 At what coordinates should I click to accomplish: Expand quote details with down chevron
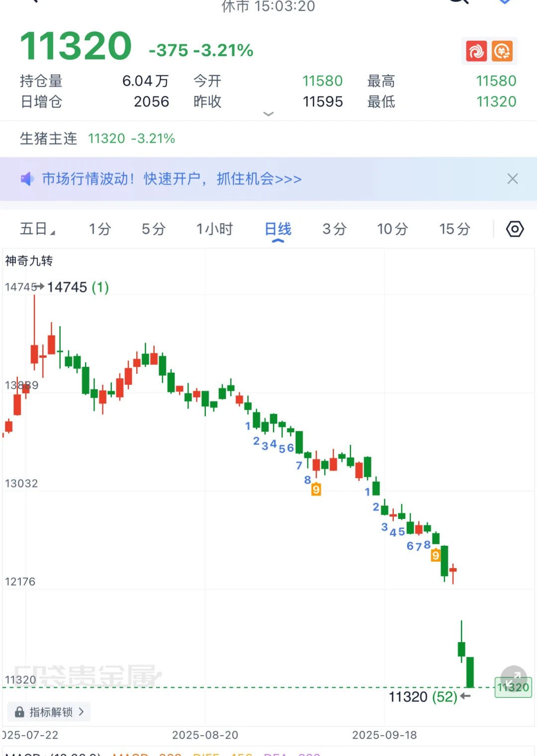pos(268,114)
